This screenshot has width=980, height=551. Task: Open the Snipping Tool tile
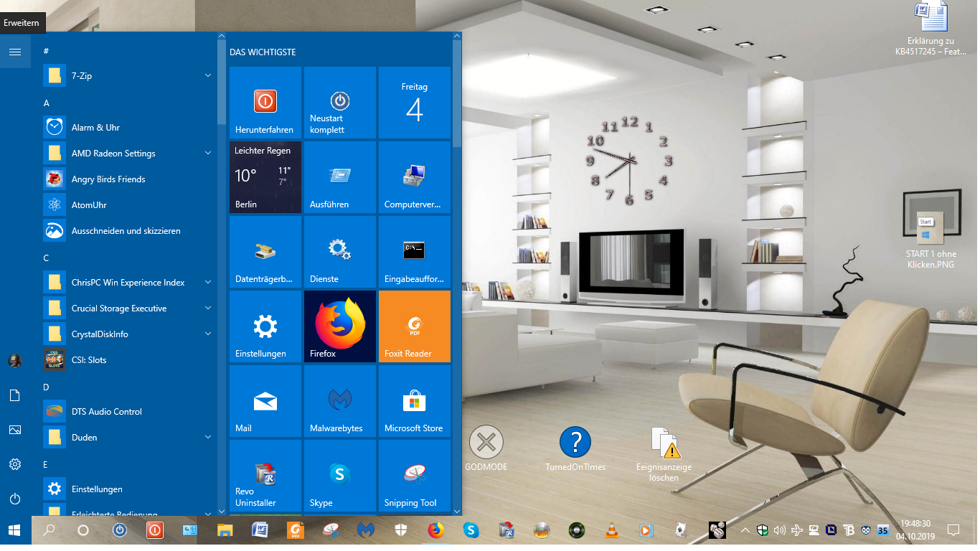pos(415,476)
